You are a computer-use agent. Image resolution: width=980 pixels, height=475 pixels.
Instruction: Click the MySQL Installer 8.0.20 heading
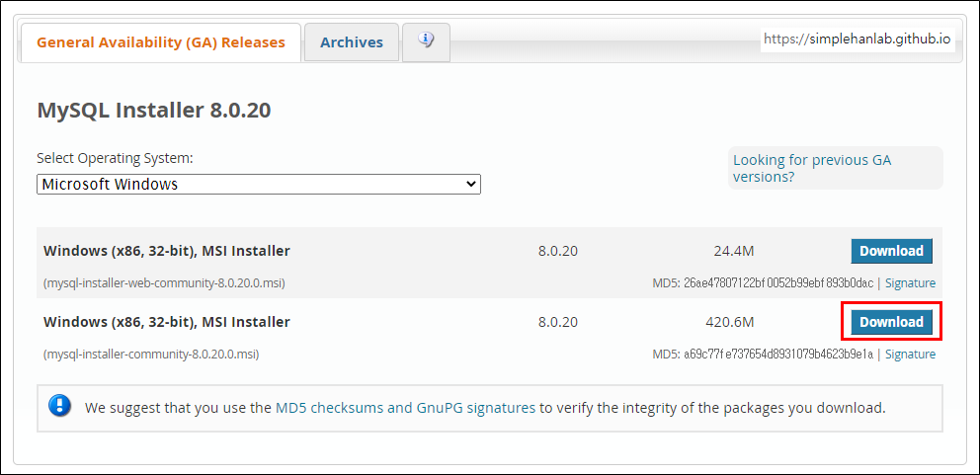154,111
